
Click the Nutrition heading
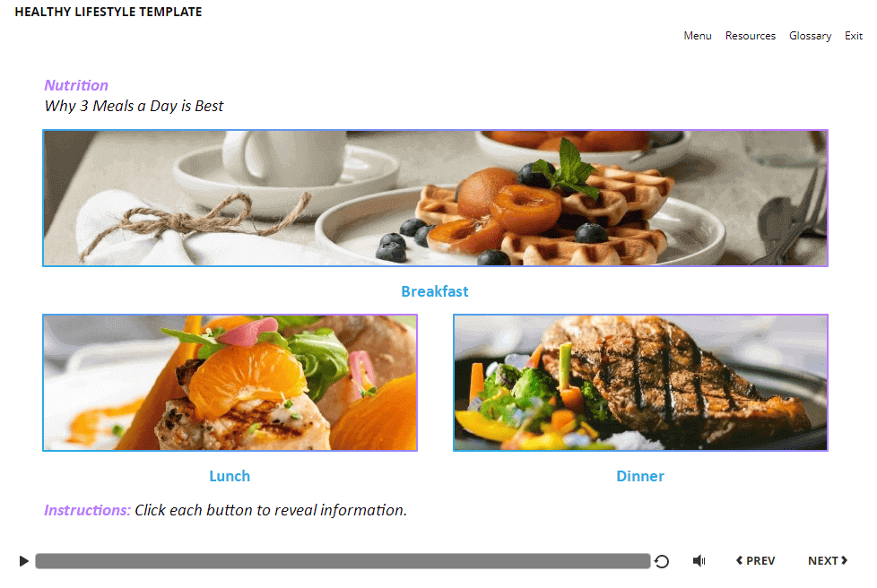pos(76,85)
